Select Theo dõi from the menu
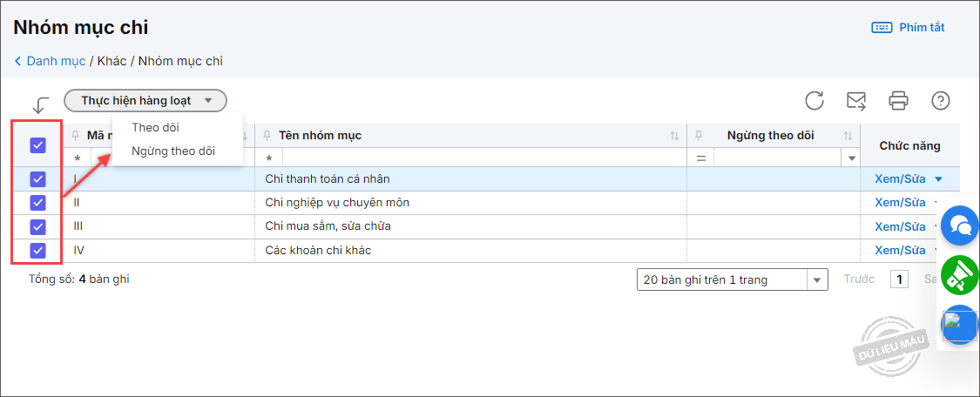Screen dimensions: 980x397 155,128
